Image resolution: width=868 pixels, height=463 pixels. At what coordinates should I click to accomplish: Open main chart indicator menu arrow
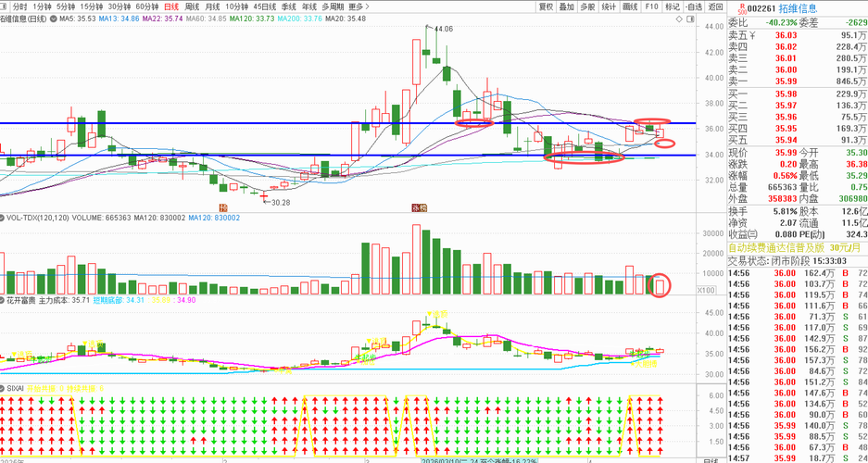[54, 19]
